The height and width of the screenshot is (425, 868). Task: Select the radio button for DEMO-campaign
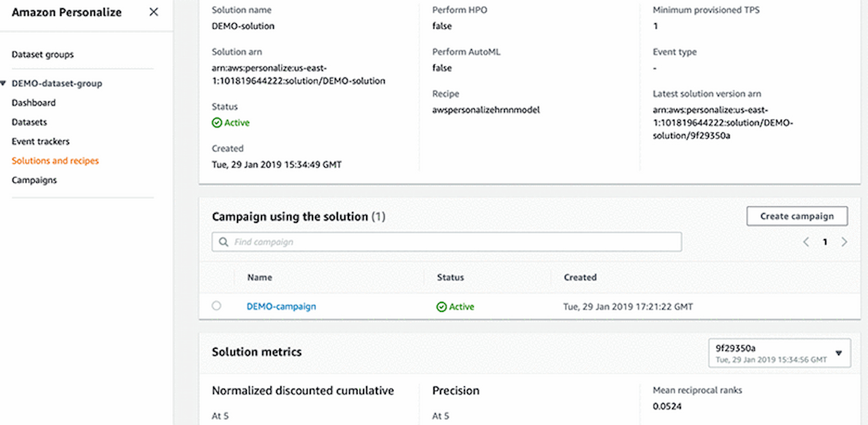tap(216, 305)
